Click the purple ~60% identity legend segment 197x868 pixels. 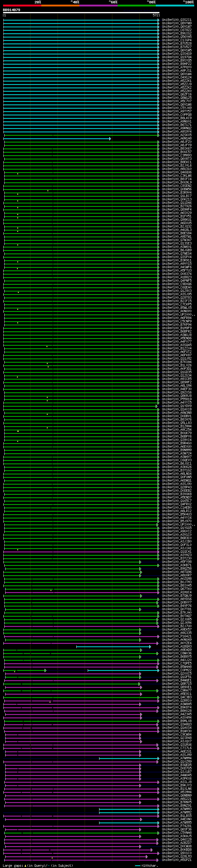pos(98,6)
